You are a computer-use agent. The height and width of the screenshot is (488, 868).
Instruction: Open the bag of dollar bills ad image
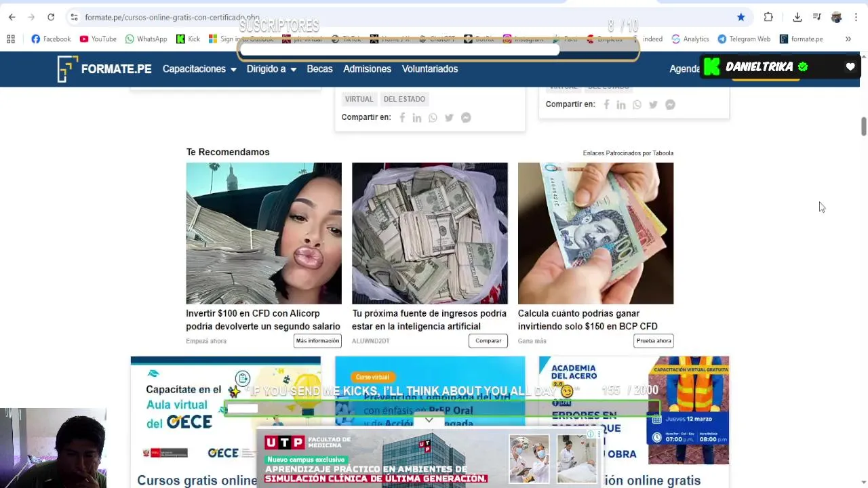pos(430,233)
